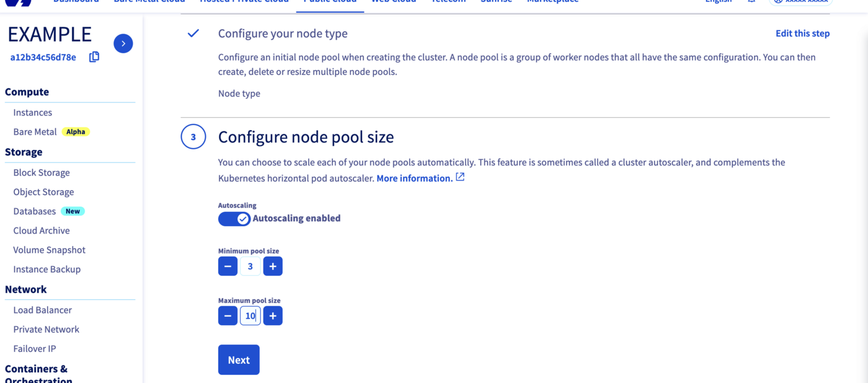Increase Maximum pool size with plus button
The height and width of the screenshot is (383, 868).
(x=273, y=315)
